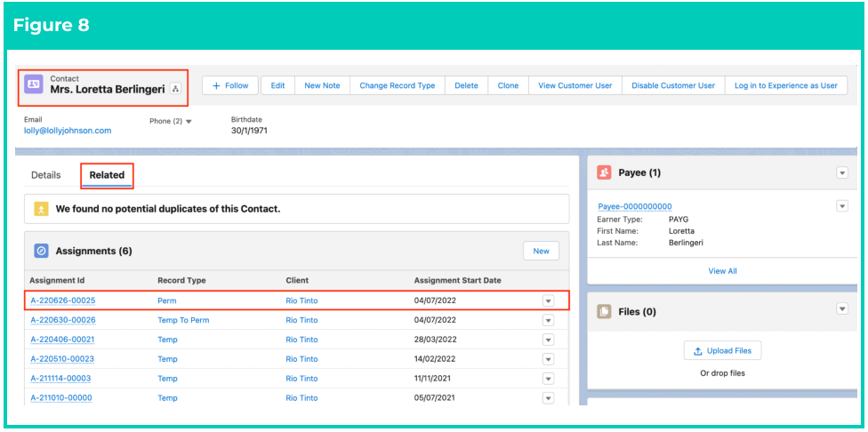Viewport: 868px width, 432px height.
Task: Open the Files panel header dropdown
Action: click(842, 308)
